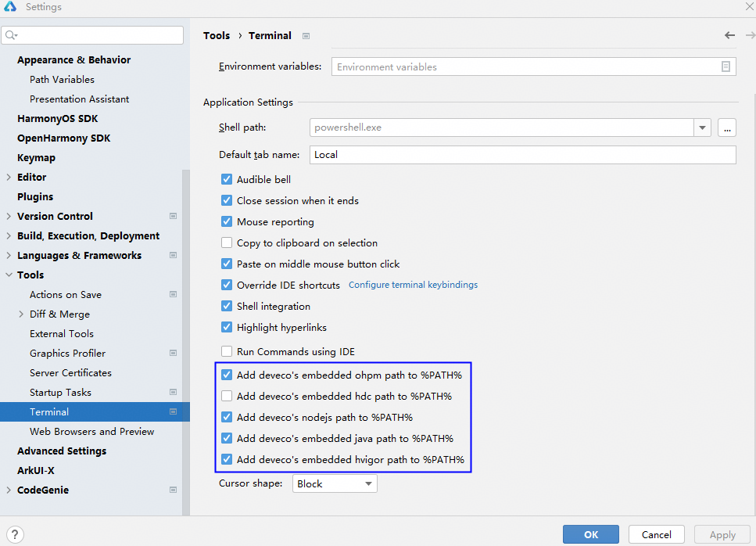This screenshot has height=546, width=756.
Task: Disable the Audible bell checkbox
Action: click(227, 180)
